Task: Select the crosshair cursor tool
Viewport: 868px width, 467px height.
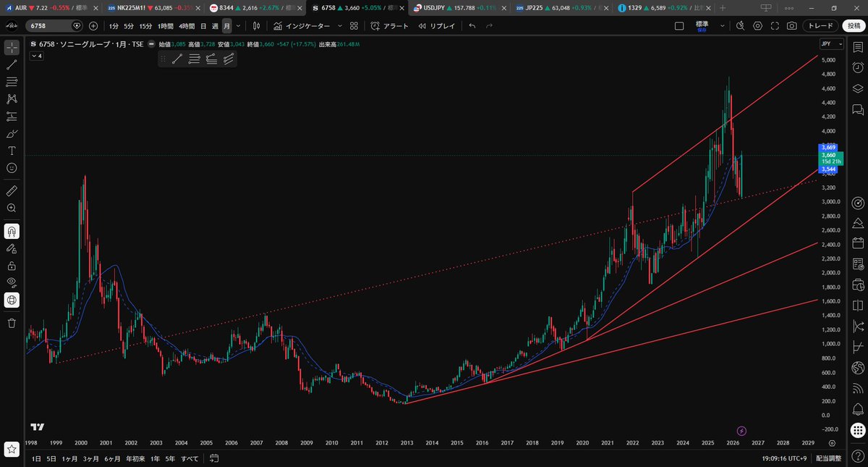Action: click(12, 47)
